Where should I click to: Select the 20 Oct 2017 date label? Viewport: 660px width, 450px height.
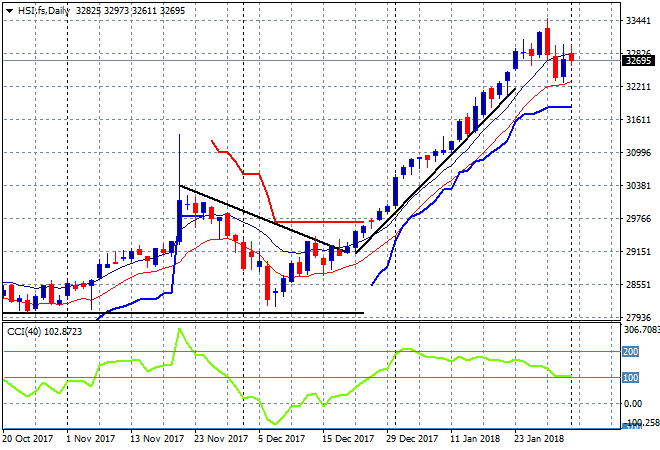click(x=28, y=438)
